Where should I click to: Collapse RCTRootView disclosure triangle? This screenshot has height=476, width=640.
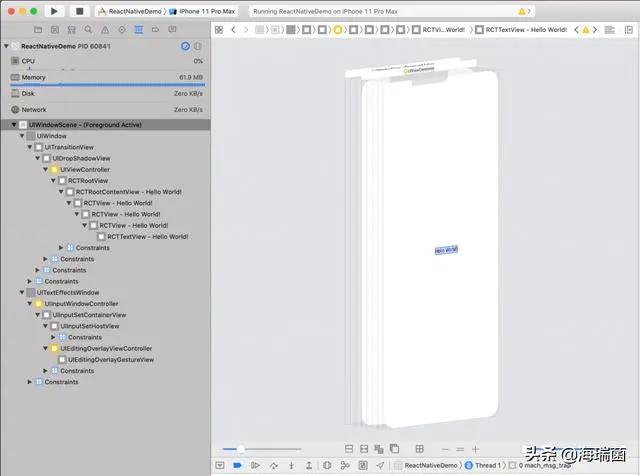(x=53, y=180)
